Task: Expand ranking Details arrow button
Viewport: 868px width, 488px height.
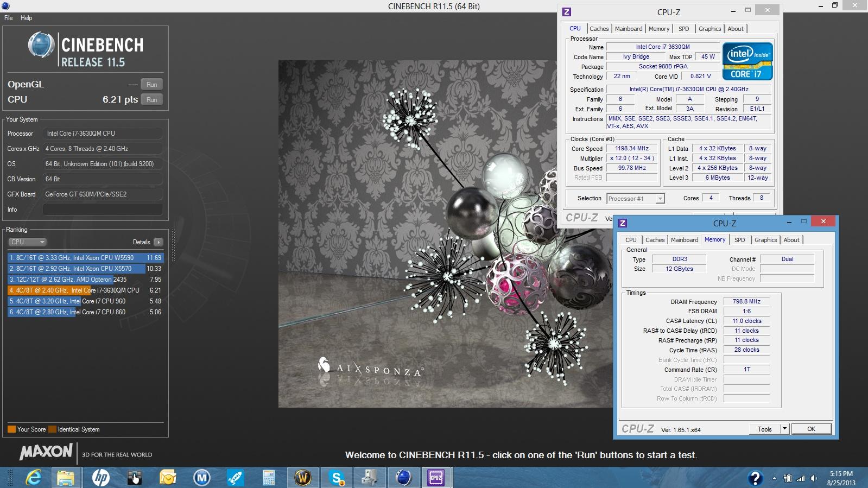Action: (x=158, y=242)
